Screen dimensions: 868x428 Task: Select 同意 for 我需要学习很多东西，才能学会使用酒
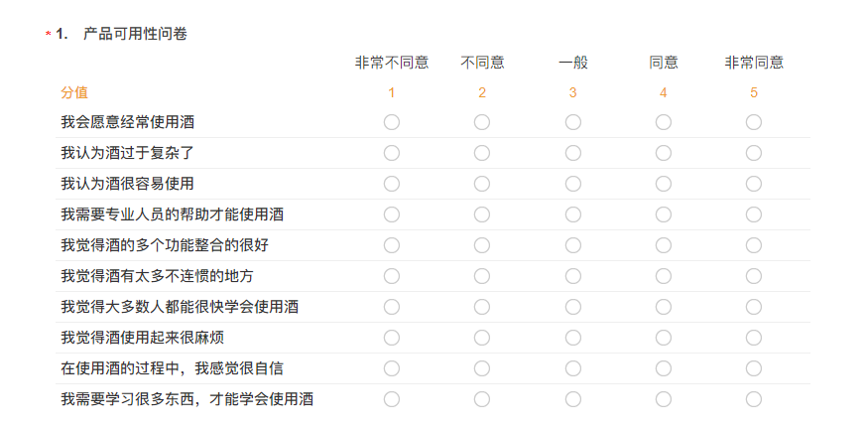(664, 399)
